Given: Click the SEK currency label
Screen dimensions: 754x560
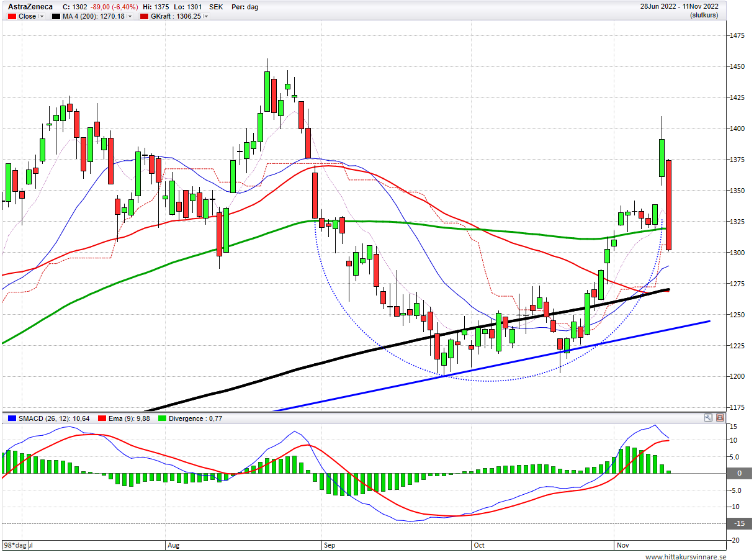Looking at the screenshot, I should click(216, 7).
